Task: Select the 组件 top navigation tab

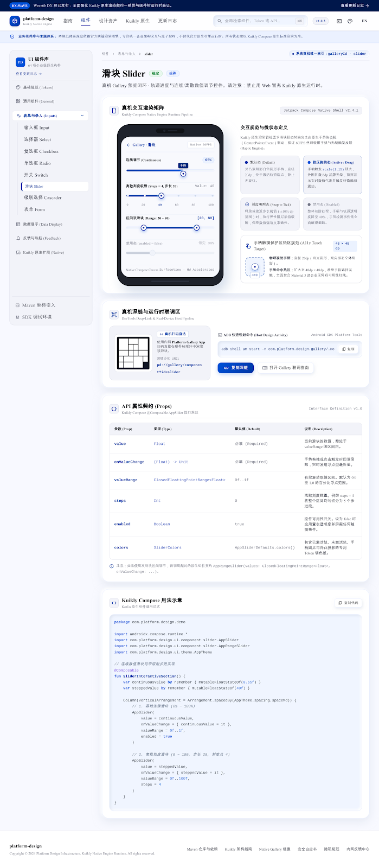Action: (x=86, y=20)
